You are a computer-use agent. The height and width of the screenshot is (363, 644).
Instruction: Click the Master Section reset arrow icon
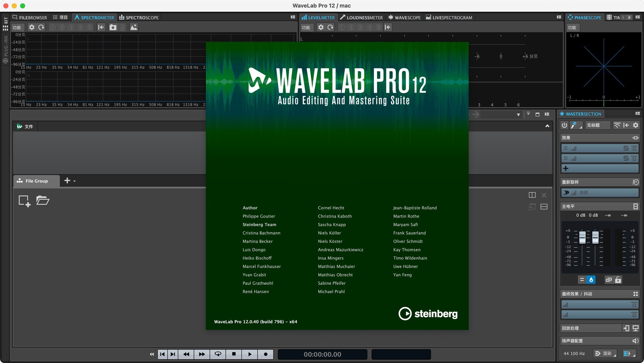pos(626,125)
